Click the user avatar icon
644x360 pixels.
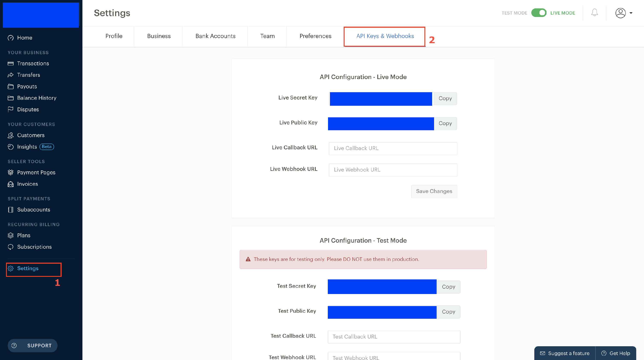(621, 13)
